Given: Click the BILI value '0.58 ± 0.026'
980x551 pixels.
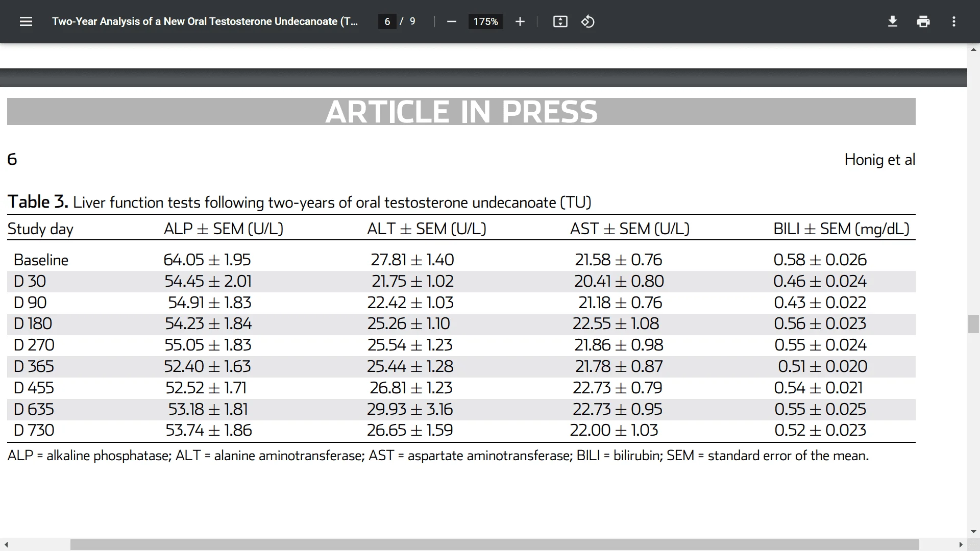Looking at the screenshot, I should tap(820, 260).
